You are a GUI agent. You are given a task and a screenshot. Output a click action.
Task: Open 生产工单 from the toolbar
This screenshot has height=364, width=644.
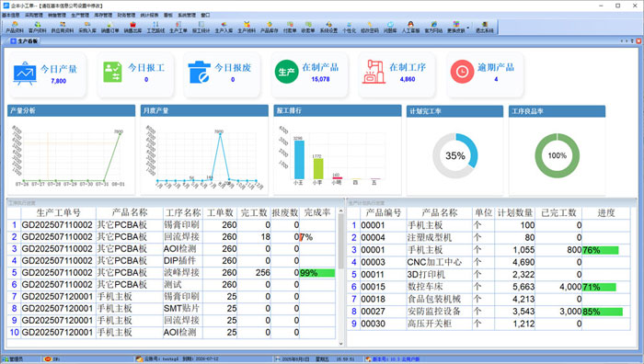[x=178, y=28]
